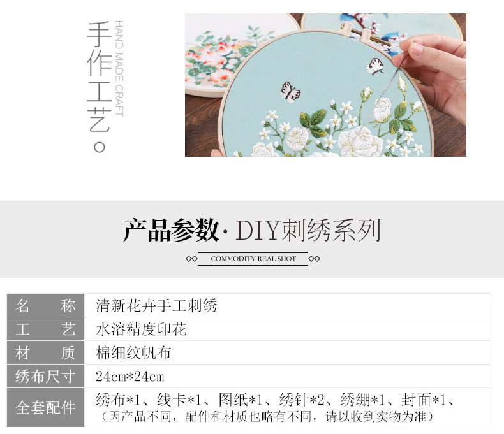Click the 清新花卉手工刺绣 name value
This screenshot has height=434, width=504.
[156, 305]
